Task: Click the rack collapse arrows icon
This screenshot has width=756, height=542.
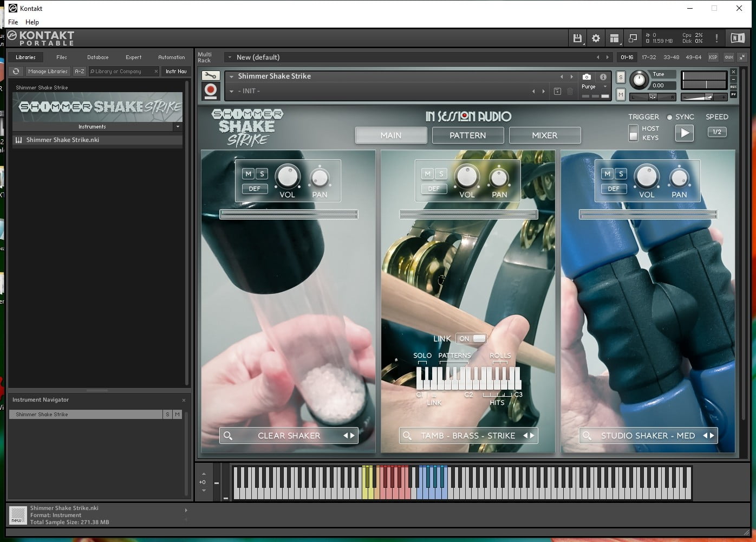Action: (742, 57)
